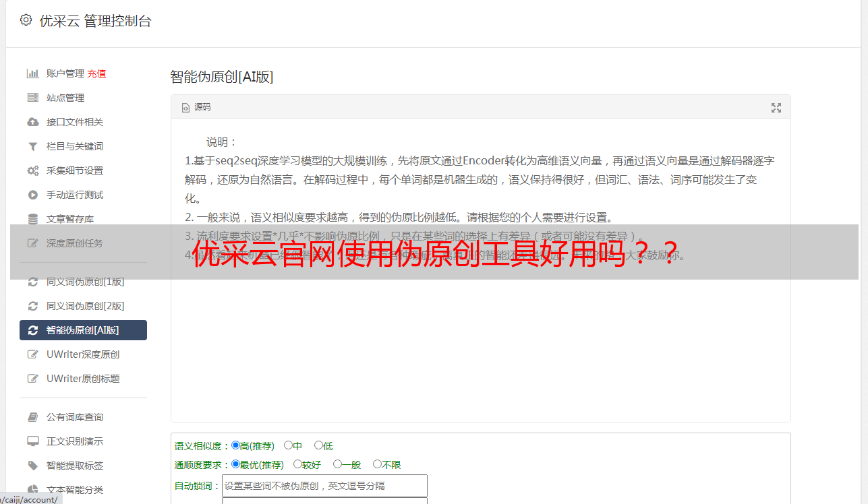
Task: Click the bar chart icon for 账户管理
Action: pyautogui.click(x=32, y=73)
